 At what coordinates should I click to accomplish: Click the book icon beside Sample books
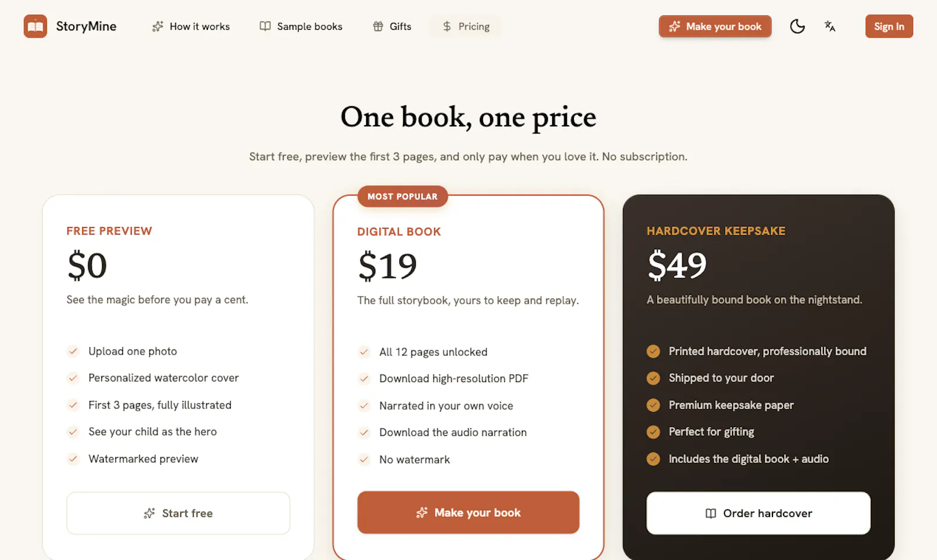click(x=265, y=26)
